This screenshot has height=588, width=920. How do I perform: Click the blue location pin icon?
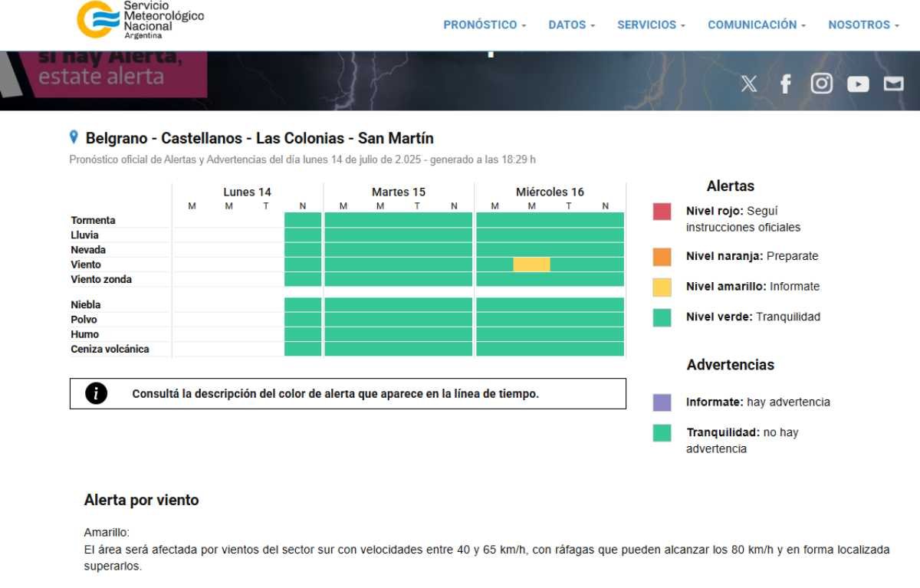coord(74,137)
